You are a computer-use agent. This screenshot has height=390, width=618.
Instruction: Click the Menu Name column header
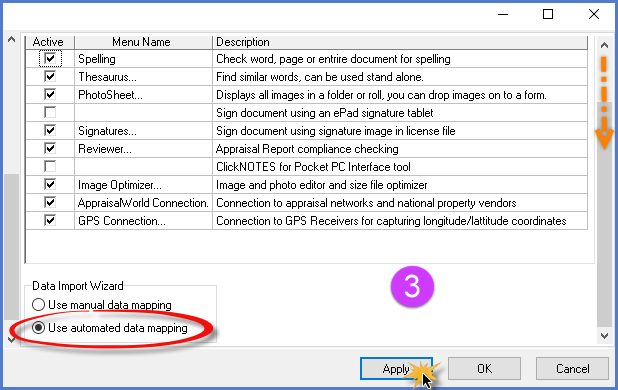point(143,42)
